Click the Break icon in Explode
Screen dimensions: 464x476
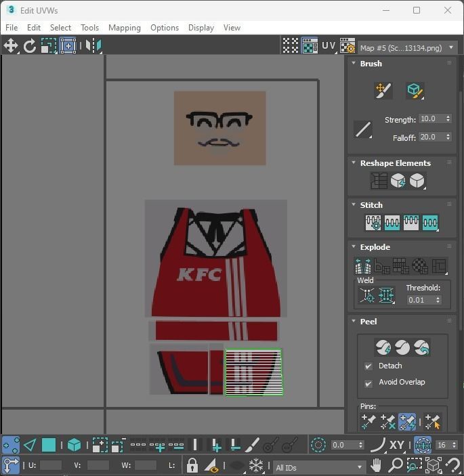(x=363, y=266)
